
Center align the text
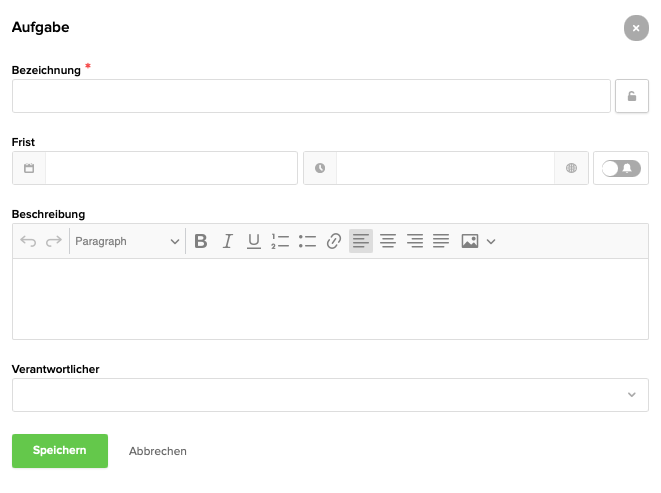click(x=388, y=241)
